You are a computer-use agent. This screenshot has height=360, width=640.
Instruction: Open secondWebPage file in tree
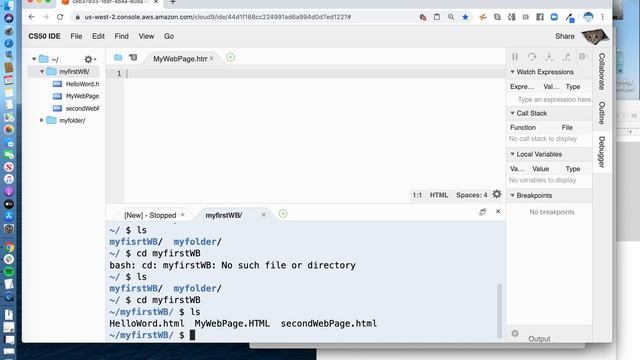[x=83, y=109]
